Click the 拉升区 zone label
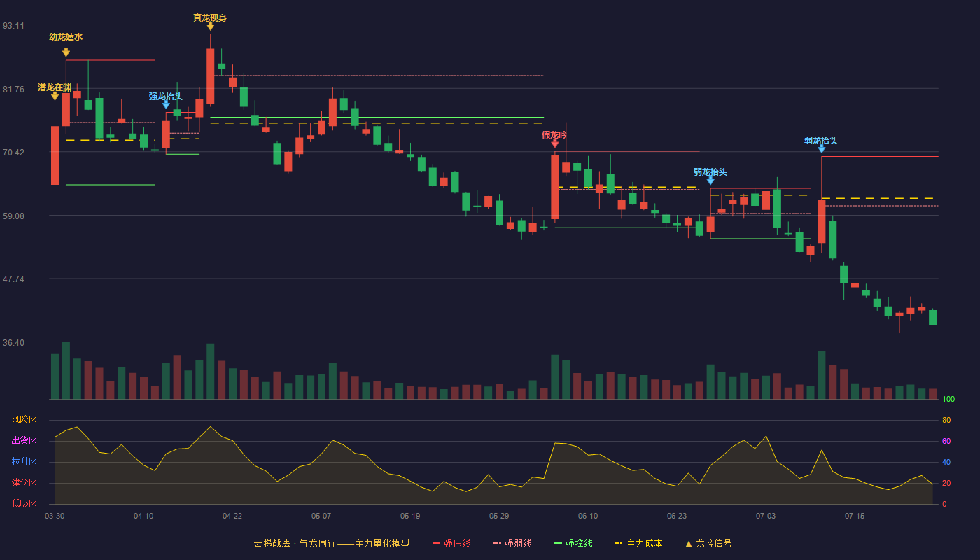 coord(24,462)
